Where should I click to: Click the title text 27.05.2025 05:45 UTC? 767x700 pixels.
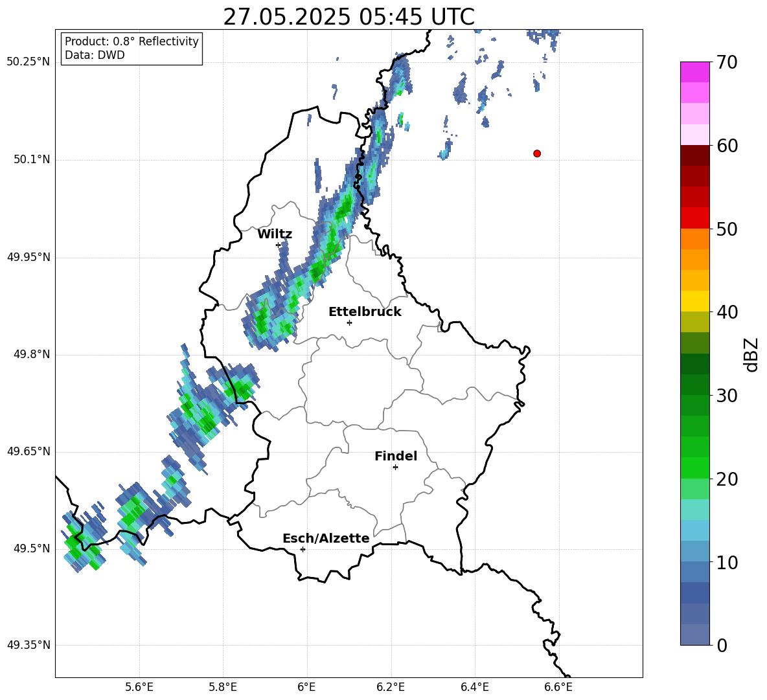(349, 17)
